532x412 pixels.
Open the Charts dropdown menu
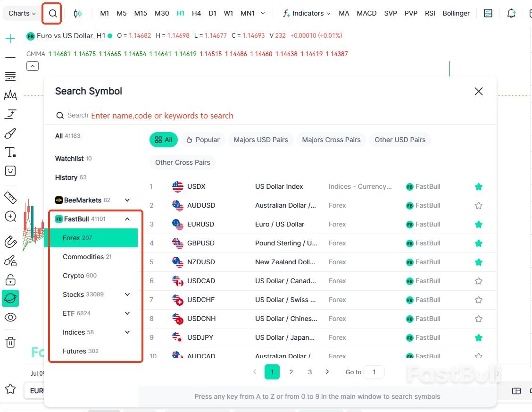(22, 13)
